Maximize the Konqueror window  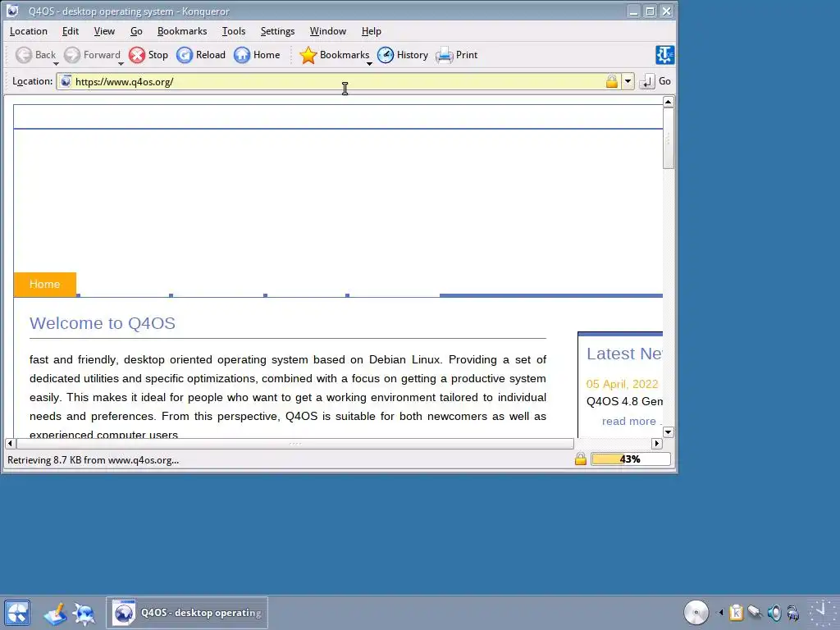click(650, 11)
